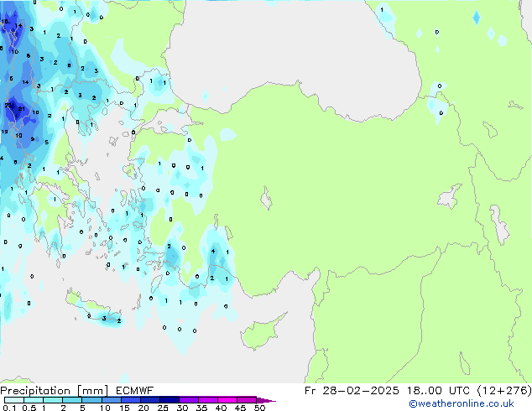Click the '50' legend scale label
This screenshot has height=411, width=532.
point(259,408)
